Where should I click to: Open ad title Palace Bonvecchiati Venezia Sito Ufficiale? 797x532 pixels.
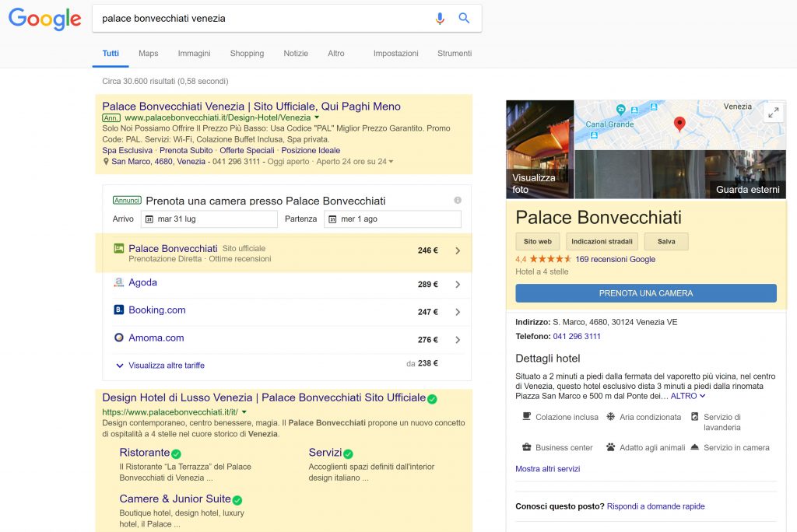251,107
